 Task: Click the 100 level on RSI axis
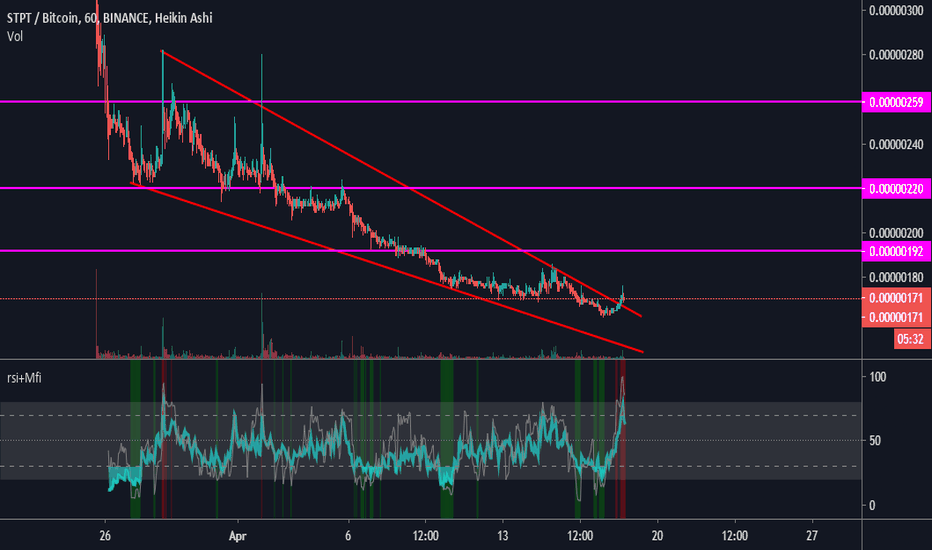[x=877, y=376]
